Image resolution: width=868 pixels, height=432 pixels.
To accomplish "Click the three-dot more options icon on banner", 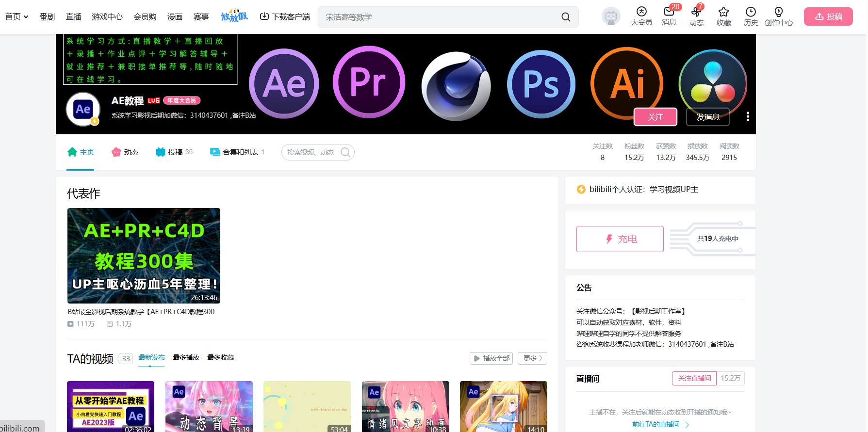I will [748, 116].
